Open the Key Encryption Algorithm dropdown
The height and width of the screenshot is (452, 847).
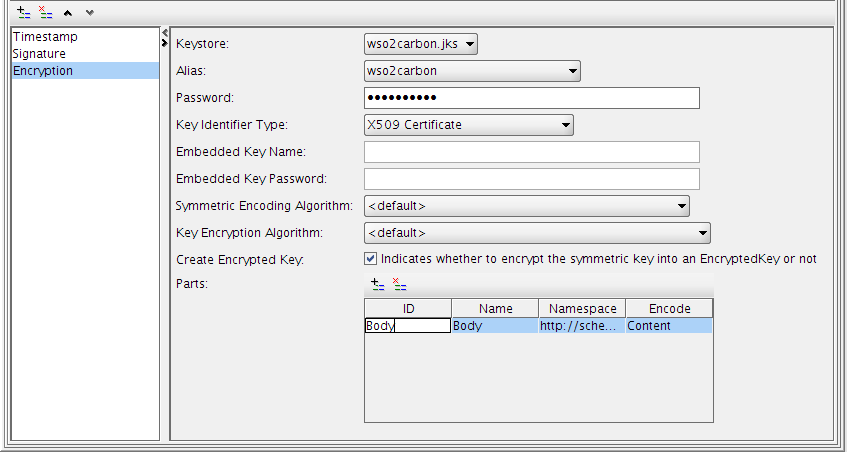537,233
